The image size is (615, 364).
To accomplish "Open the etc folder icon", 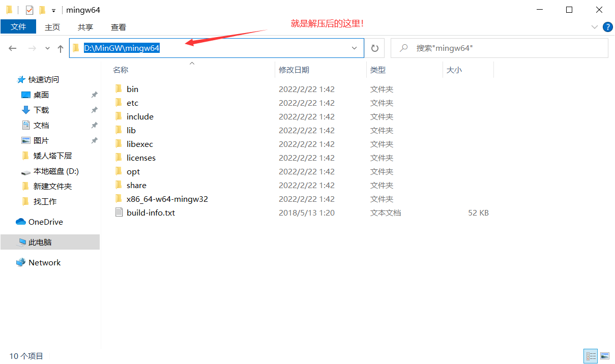I will click(119, 103).
